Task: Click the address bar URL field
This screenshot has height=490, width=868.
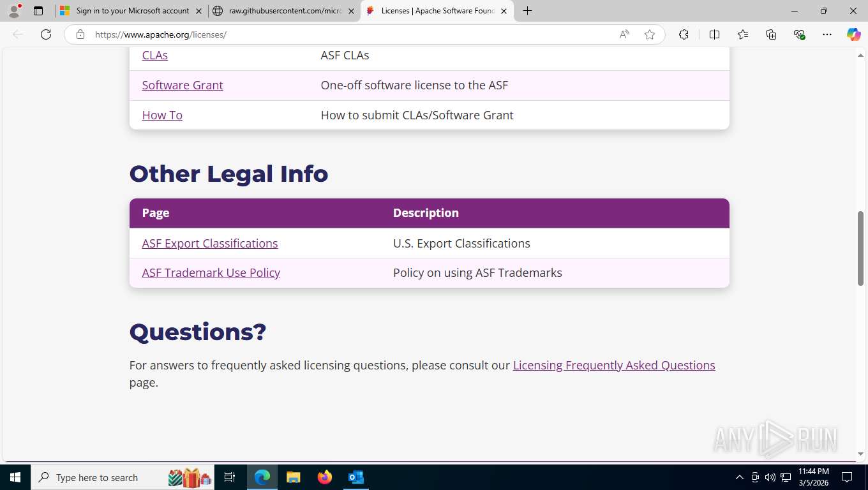Action: tap(351, 34)
